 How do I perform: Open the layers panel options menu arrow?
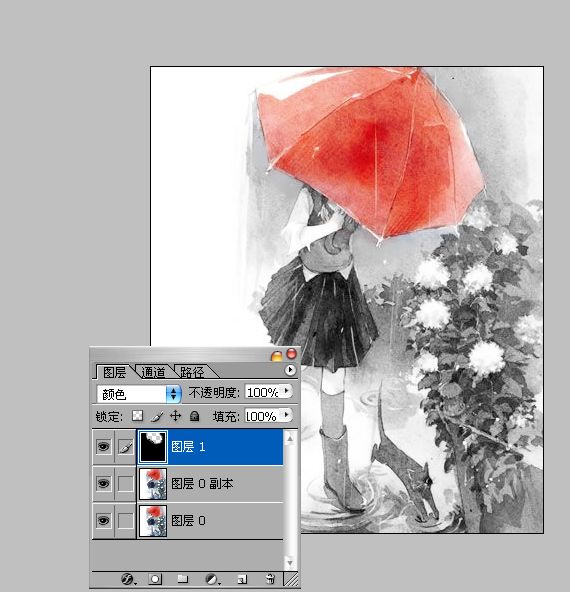coord(290,370)
